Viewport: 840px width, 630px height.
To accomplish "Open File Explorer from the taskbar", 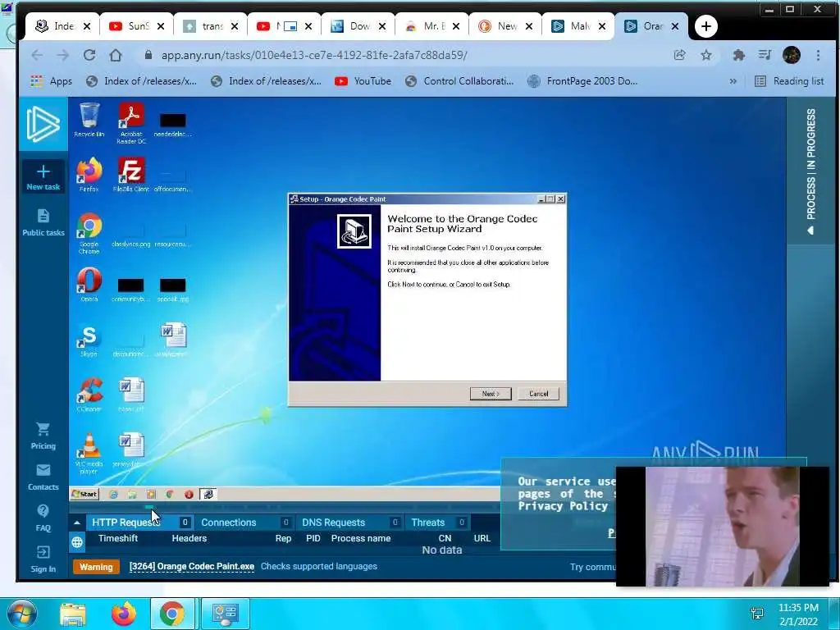I will [x=73, y=614].
